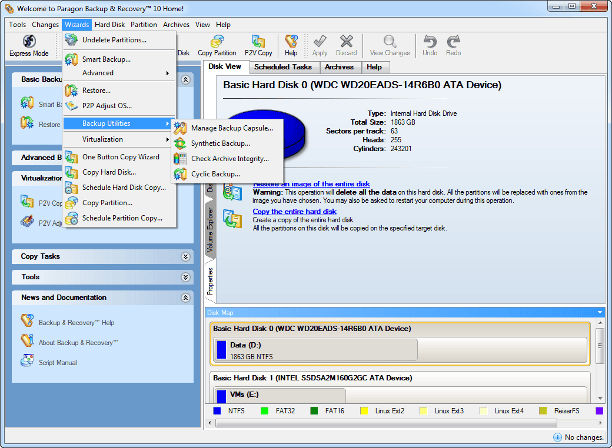The width and height of the screenshot is (612, 448).
Task: Click the Linux Ext2 yellow legend swatch
Action: [x=364, y=411]
